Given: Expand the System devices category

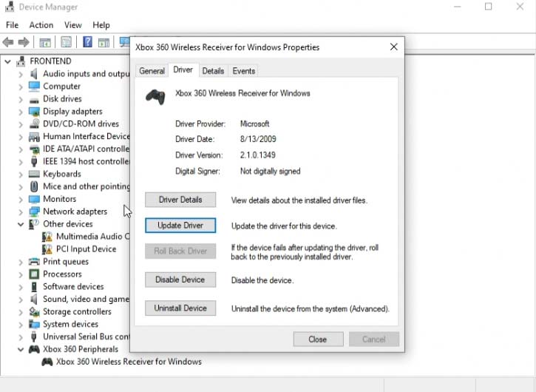Looking at the screenshot, I should [21, 325].
